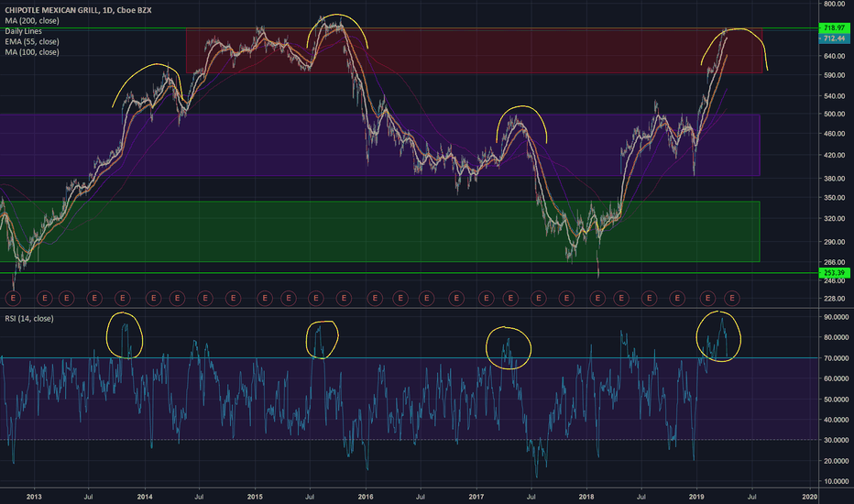
Task: Click the 2015 label on the time axis
Action: click(255, 497)
